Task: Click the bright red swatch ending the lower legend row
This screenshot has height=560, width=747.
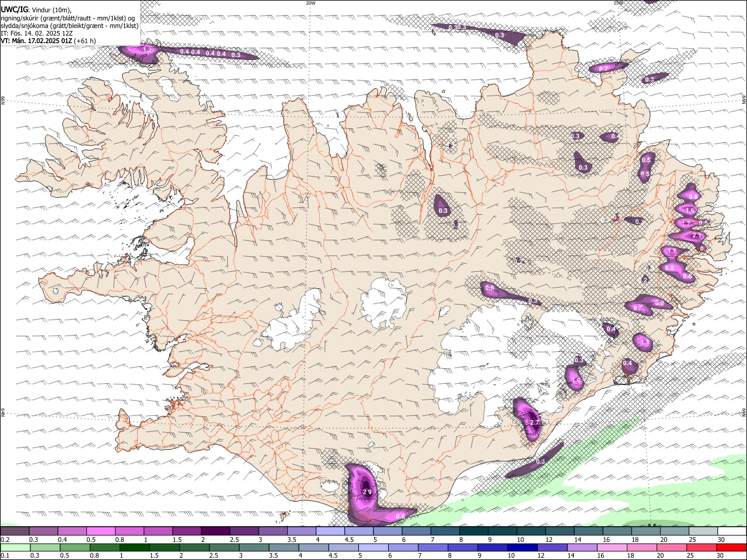Action: (732, 548)
